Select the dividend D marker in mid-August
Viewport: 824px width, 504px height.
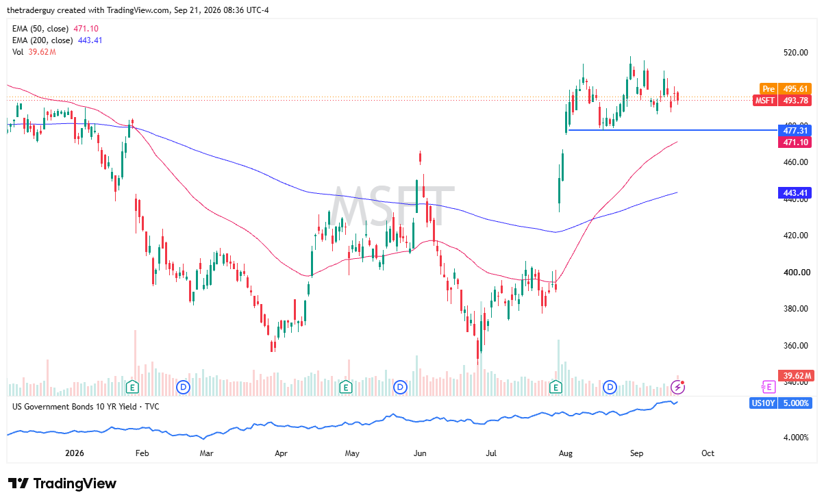(x=610, y=388)
